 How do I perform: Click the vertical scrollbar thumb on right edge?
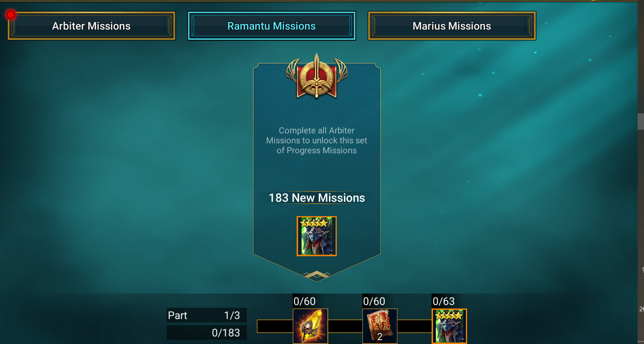641,122
